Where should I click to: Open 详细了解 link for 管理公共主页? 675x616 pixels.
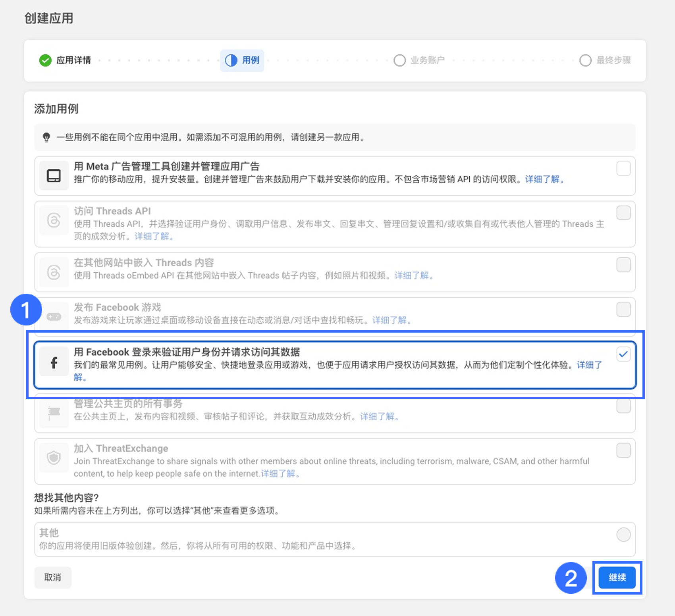coord(379,416)
